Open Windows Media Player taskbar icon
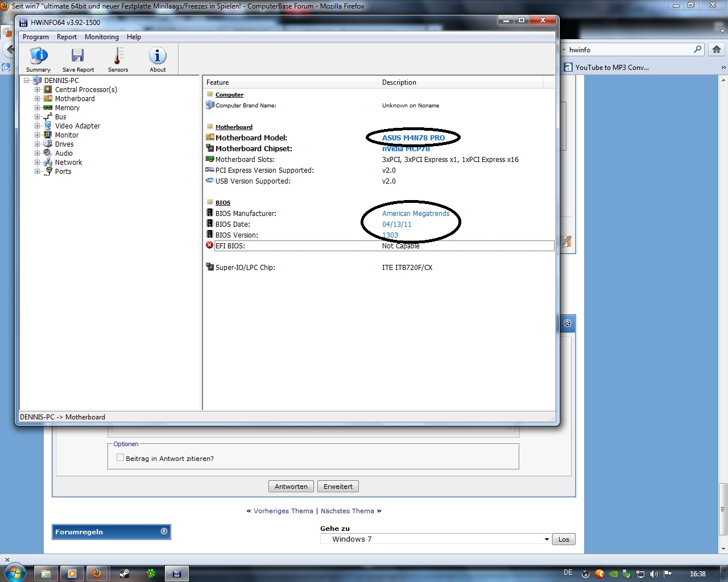 (72, 573)
